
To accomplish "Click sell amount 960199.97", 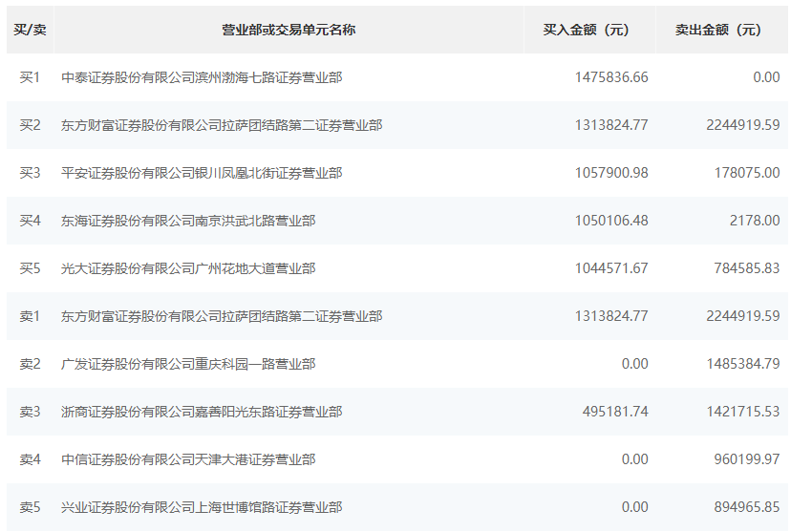I will [x=747, y=459].
